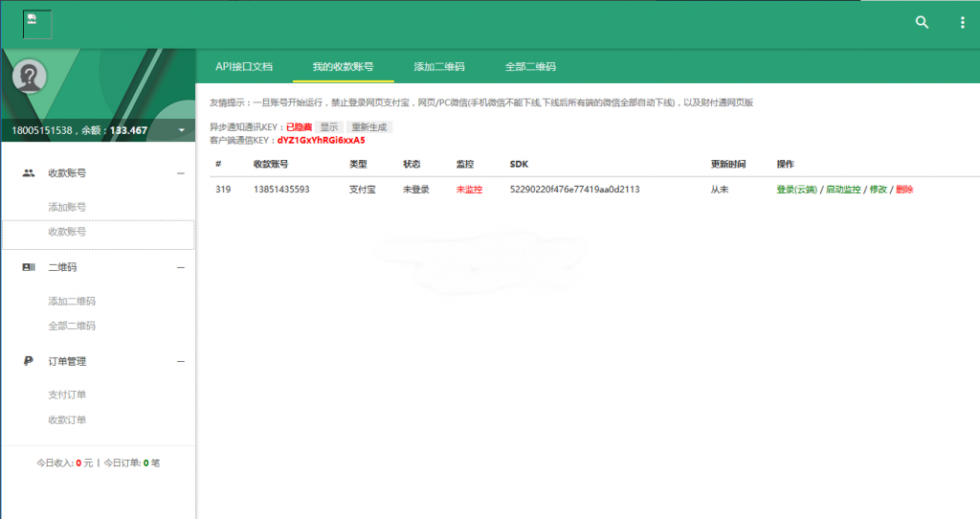
Task: Click the user avatar picture
Action: click(30, 77)
